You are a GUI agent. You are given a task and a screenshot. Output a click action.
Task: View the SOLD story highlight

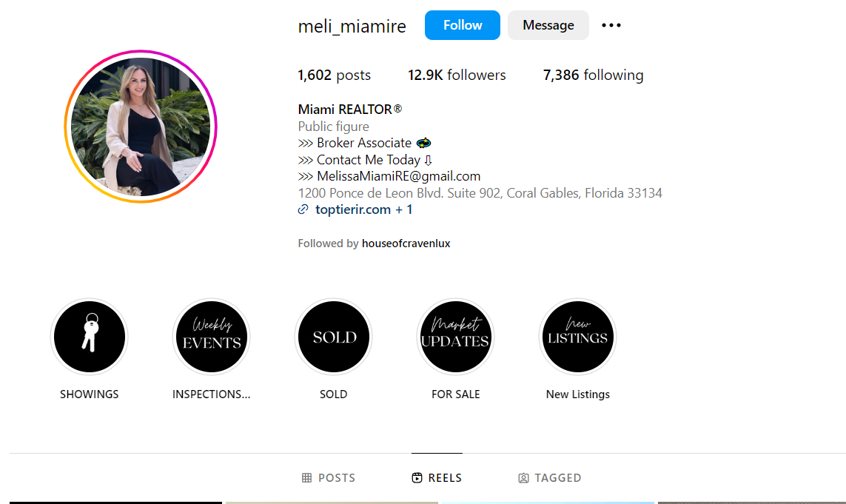pos(333,337)
